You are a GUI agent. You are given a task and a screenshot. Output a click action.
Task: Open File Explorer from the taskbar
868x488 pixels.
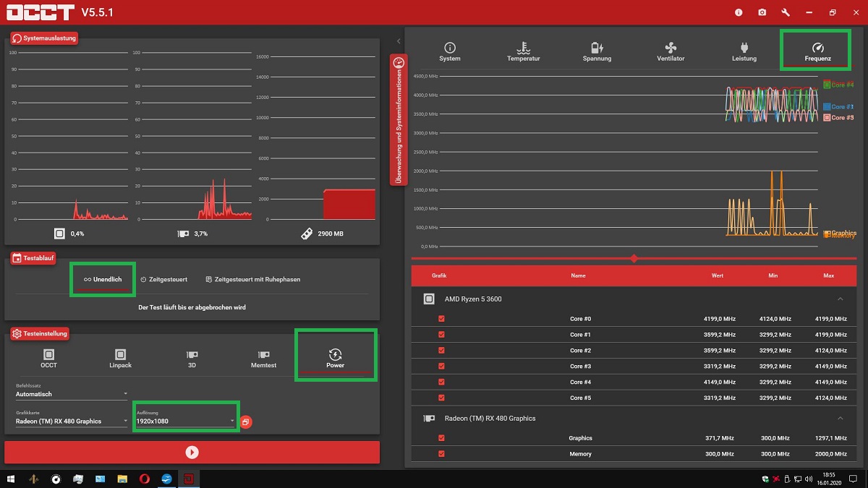point(122,479)
